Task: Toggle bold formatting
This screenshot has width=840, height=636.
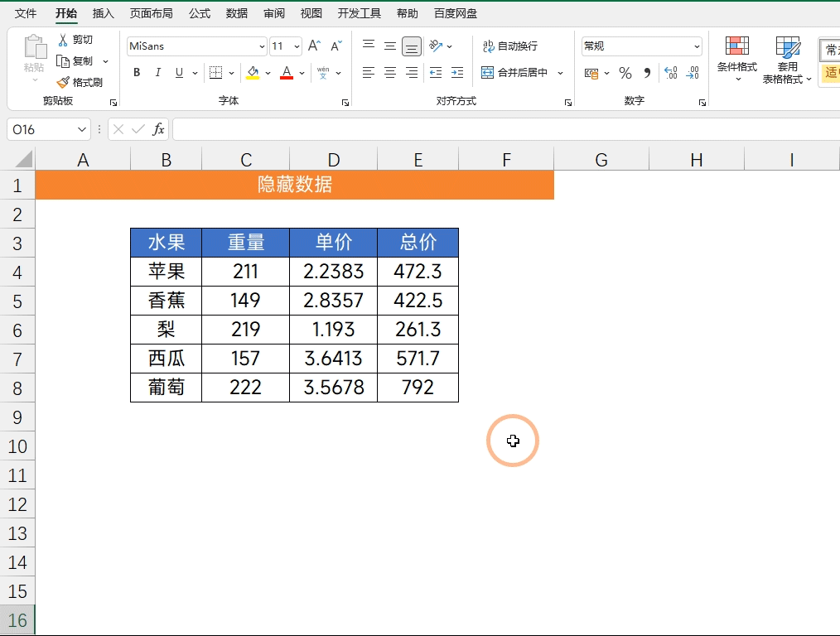Action: (x=135, y=73)
